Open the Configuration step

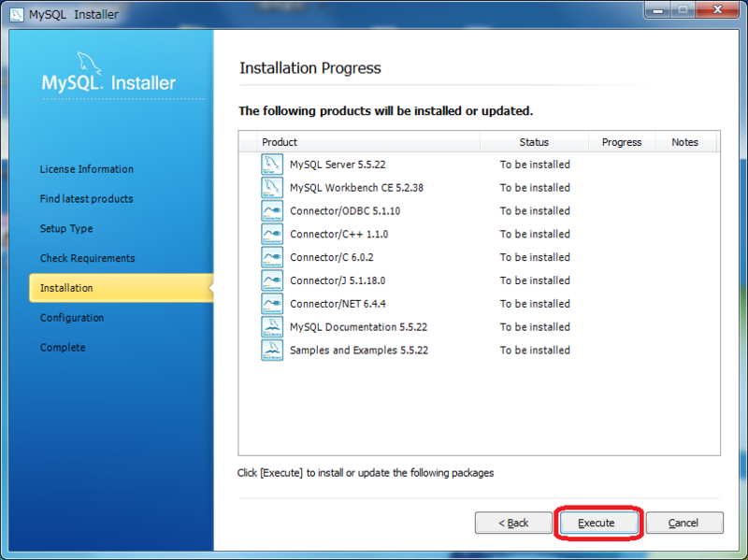tap(72, 318)
